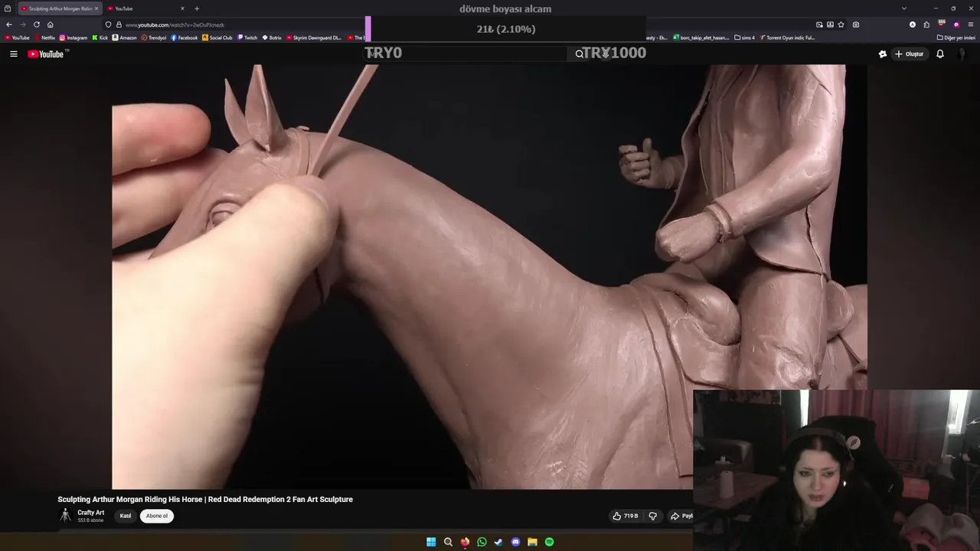Click the picture-in-picture icon in address bar
Viewport: 980px width, 551px height.
coord(819,24)
